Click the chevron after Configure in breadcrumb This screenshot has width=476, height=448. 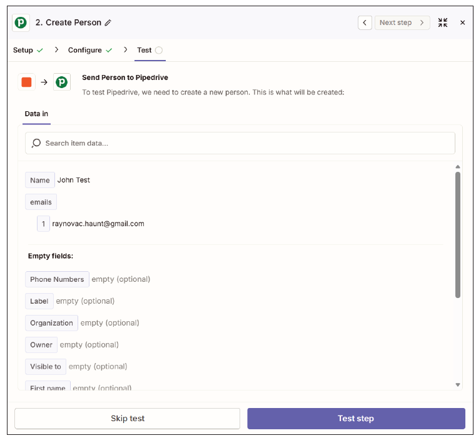click(x=126, y=50)
